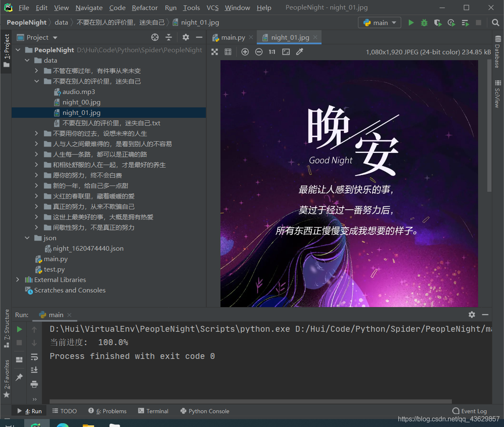Print the Run console output
504x427 pixels.
pyautogui.click(x=34, y=384)
